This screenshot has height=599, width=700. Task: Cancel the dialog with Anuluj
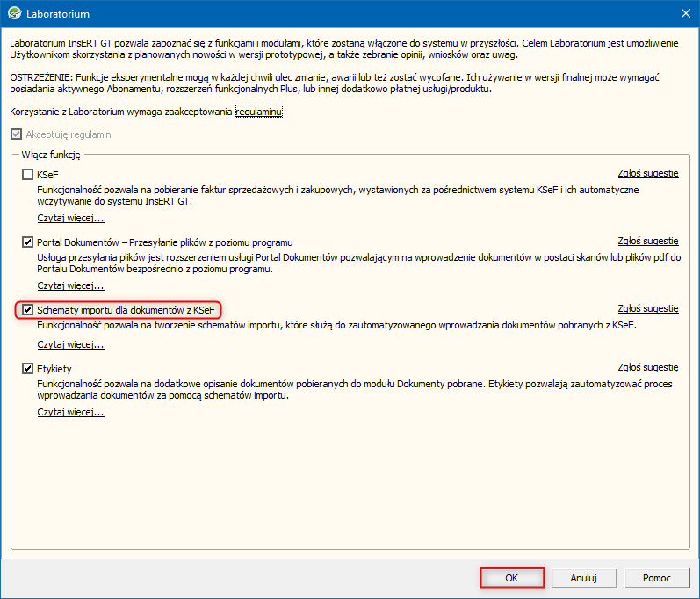coord(584,578)
